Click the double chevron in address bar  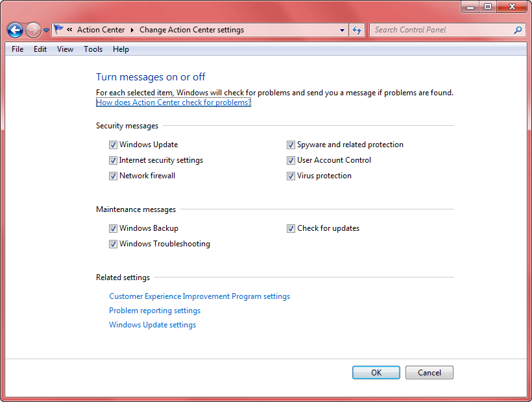[69, 29]
